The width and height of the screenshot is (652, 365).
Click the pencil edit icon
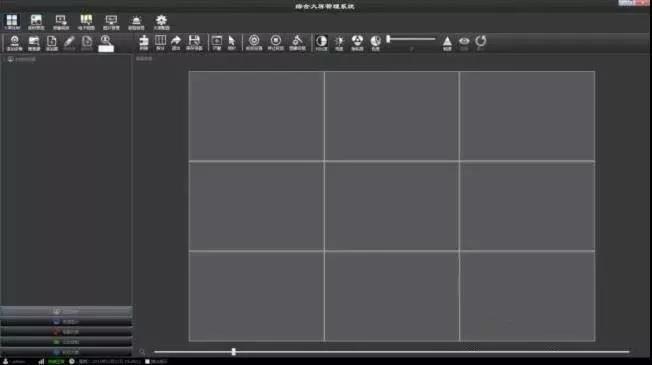click(x=69, y=43)
